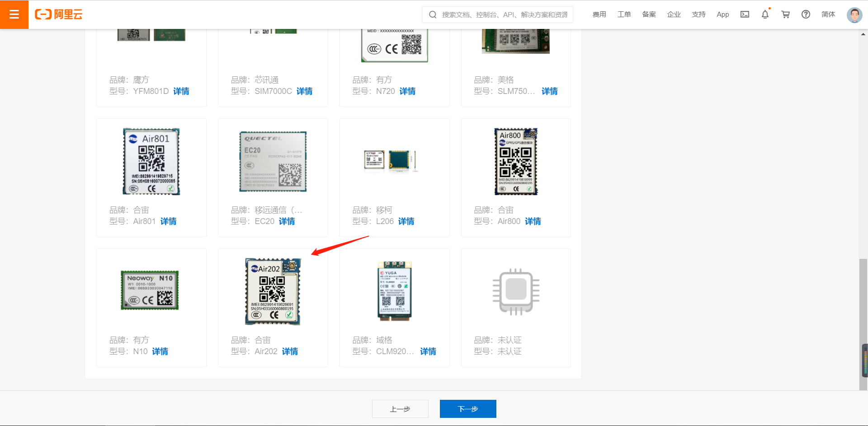Open 详情 for the L206 module

[406, 221]
